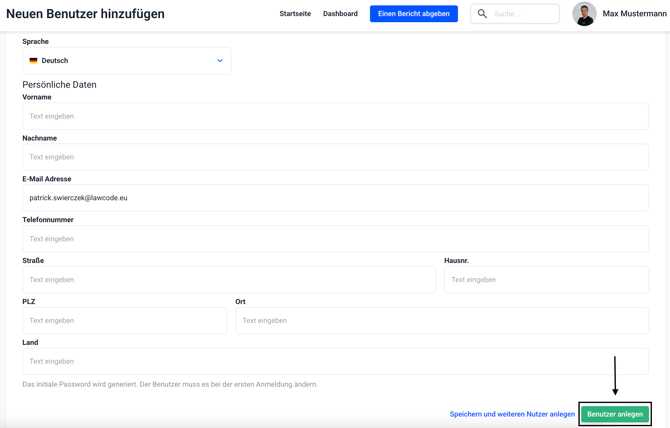The width and height of the screenshot is (670, 428).
Task: Click the E-Mail Adresse field
Action: point(335,198)
